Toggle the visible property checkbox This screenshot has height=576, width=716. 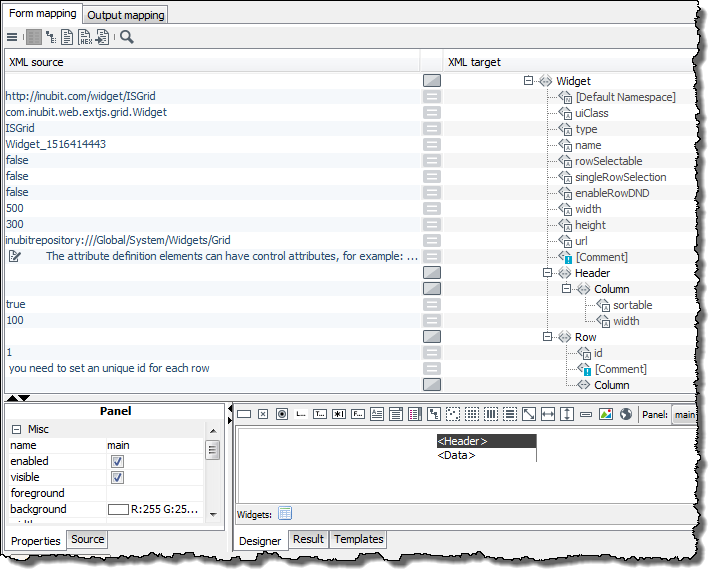pos(117,478)
